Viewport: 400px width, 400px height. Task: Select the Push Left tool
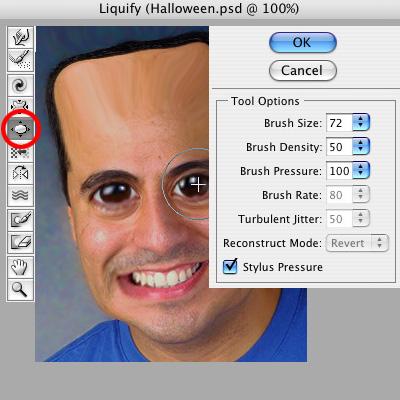pos(21,153)
